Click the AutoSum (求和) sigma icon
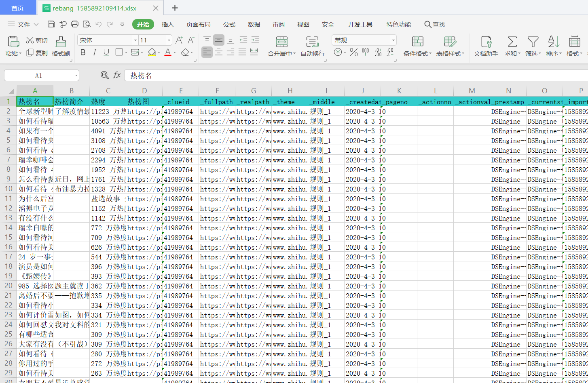The height and width of the screenshot is (383, 588). click(512, 42)
